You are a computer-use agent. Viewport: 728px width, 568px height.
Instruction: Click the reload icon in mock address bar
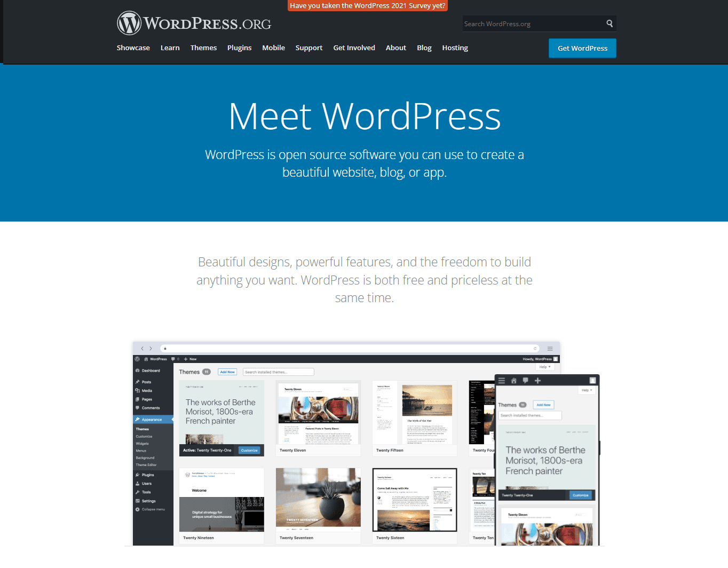pyautogui.click(x=535, y=349)
